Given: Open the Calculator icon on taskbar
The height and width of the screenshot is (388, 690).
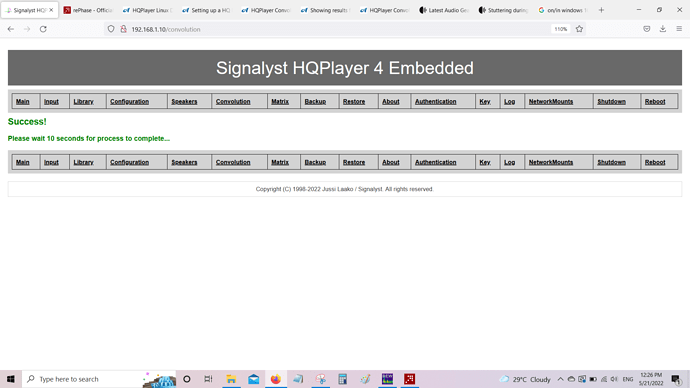Looking at the screenshot, I should click(342, 379).
